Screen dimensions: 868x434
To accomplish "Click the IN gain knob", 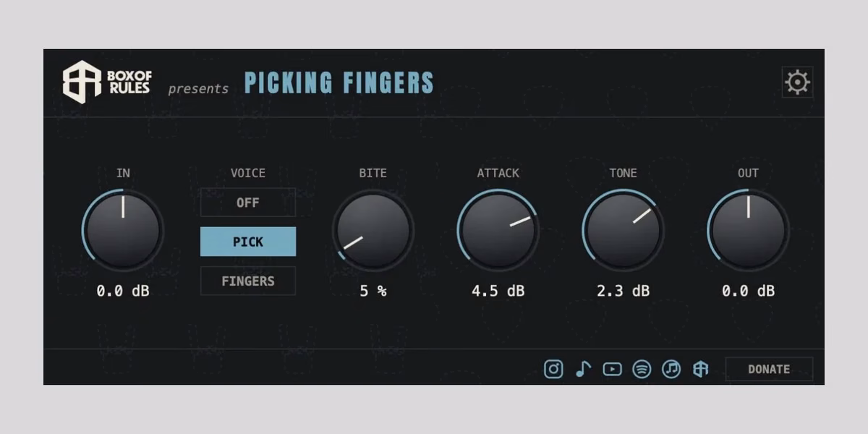I will tap(123, 230).
